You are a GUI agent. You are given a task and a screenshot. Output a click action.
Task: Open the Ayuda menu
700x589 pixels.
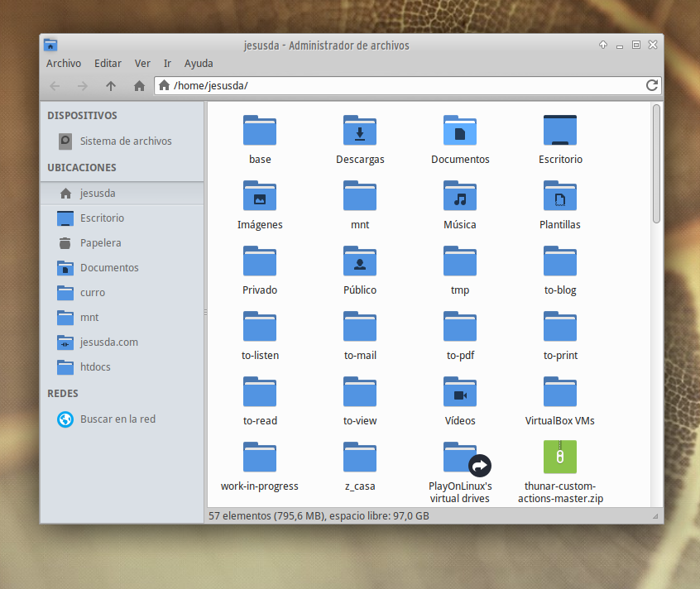click(199, 63)
